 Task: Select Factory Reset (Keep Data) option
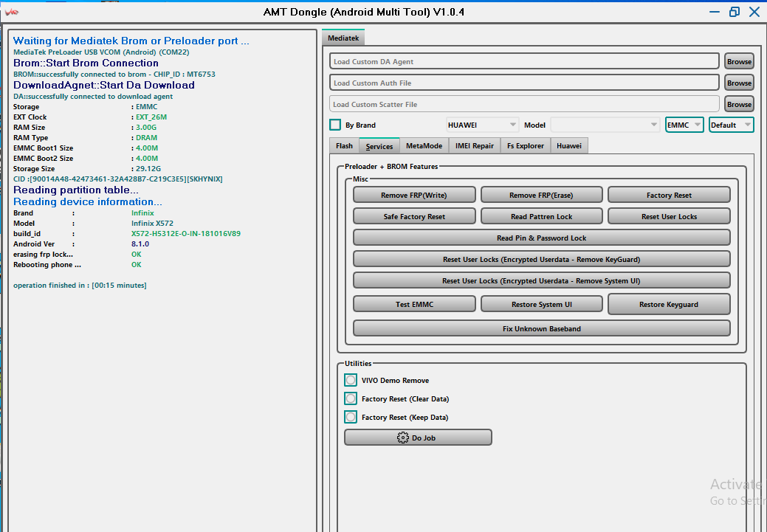[351, 417]
